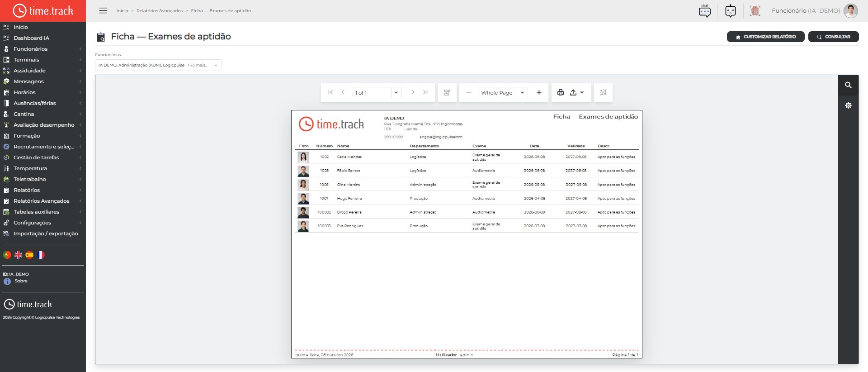This screenshot has width=868, height=372.
Task: Expand the Funcionários sidebar menu
Action: click(x=43, y=49)
